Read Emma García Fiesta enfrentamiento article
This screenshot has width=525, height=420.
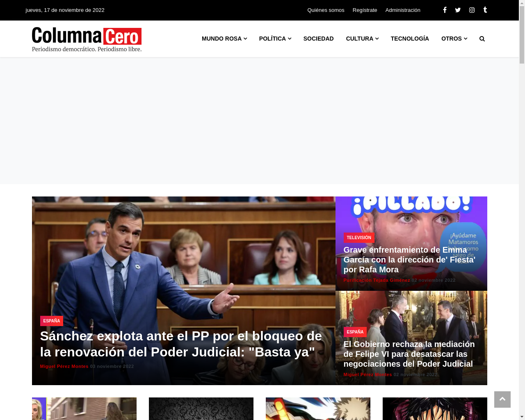click(409, 260)
